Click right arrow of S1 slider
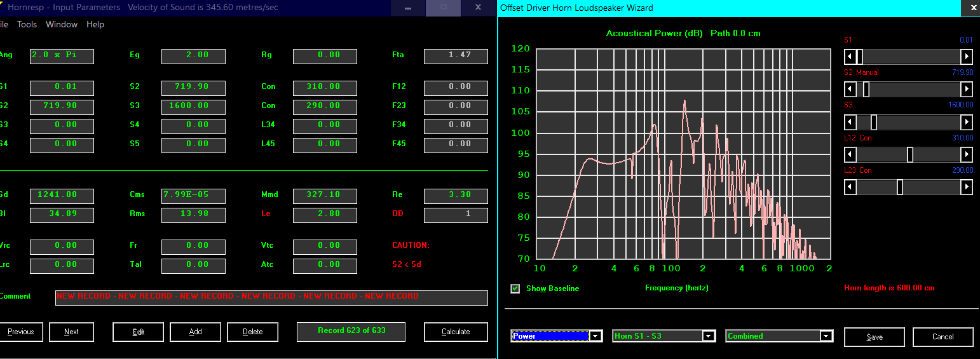The width and height of the screenshot is (980, 359). (967, 56)
